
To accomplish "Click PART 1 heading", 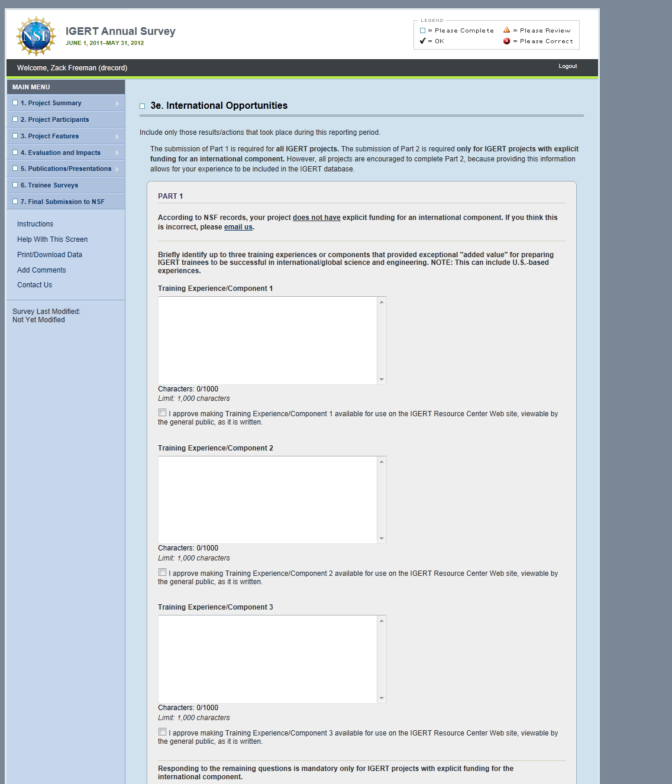I will (x=170, y=196).
